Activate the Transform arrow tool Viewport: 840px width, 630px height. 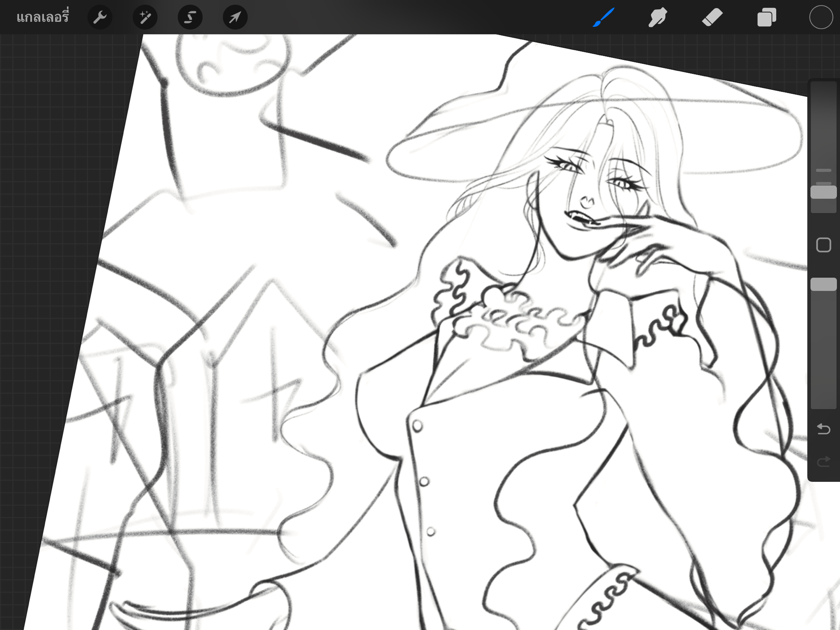tap(235, 18)
